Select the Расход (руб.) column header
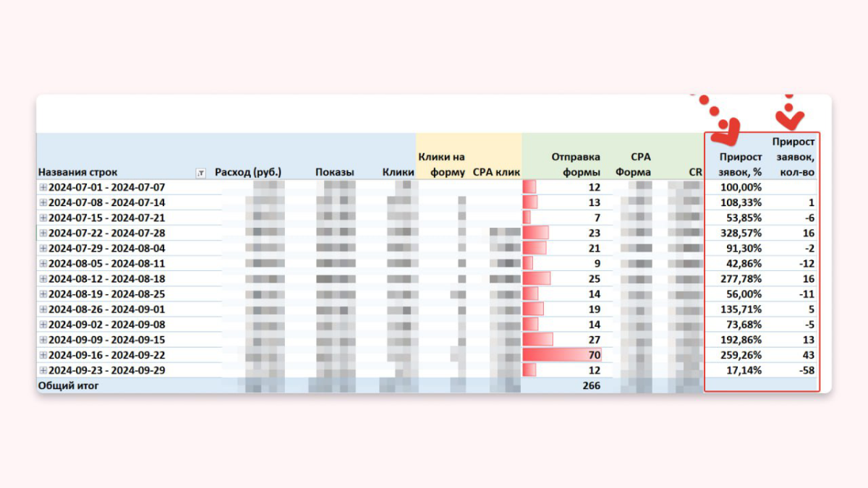Viewport: 868px width, 488px height. [248, 172]
